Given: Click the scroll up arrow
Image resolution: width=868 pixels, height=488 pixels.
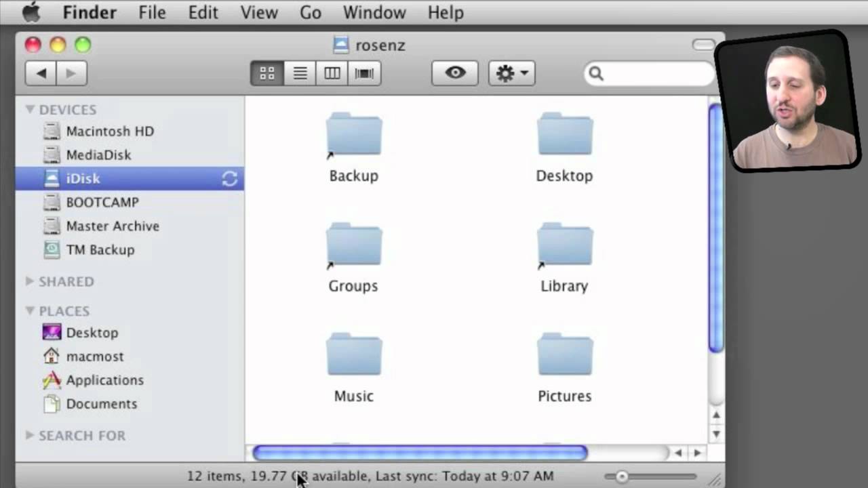Looking at the screenshot, I should point(716,415).
